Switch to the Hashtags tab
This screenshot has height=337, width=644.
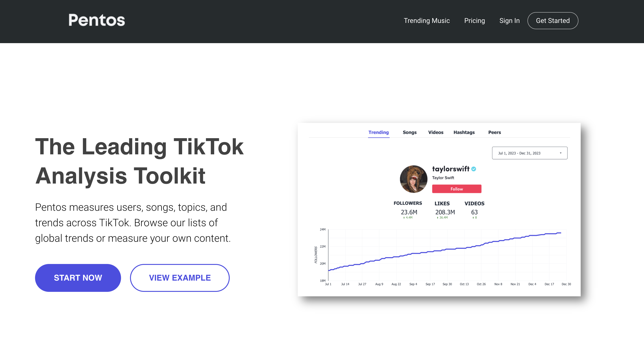coord(464,132)
